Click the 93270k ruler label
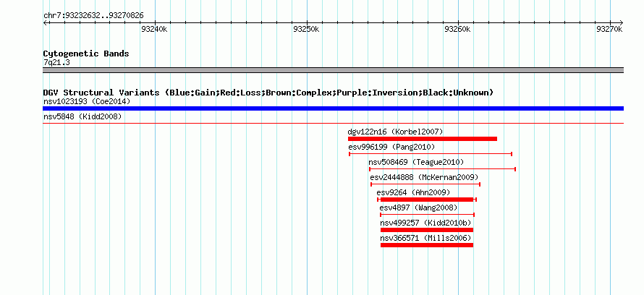The height and width of the screenshot is (295, 644). pos(609,29)
